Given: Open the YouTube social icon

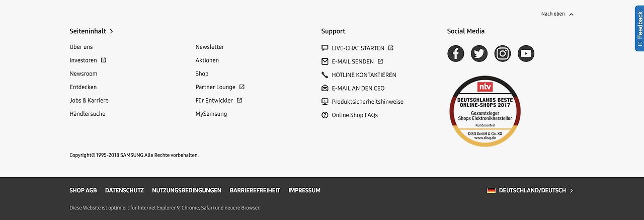Looking at the screenshot, I should tap(526, 53).
